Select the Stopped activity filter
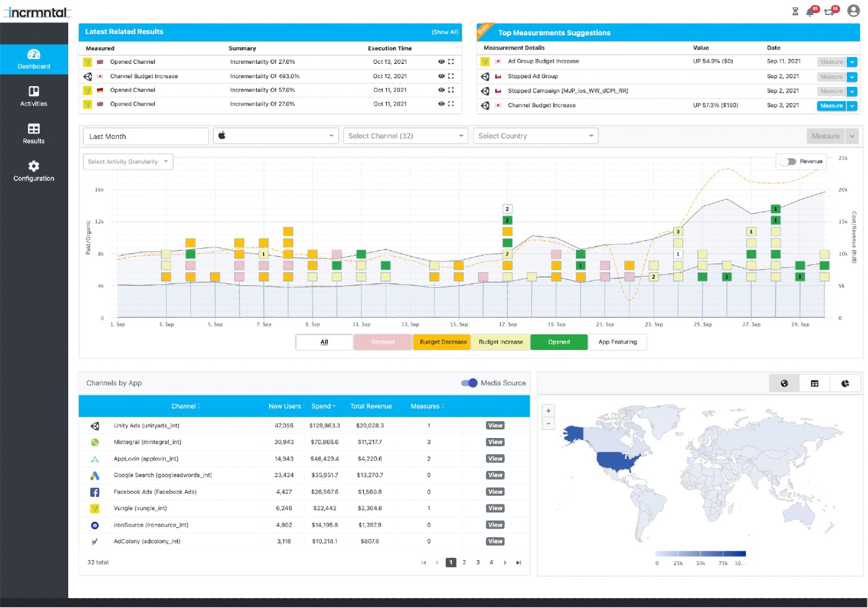Image resolution: width=868 pixels, height=608 pixels. [x=383, y=342]
